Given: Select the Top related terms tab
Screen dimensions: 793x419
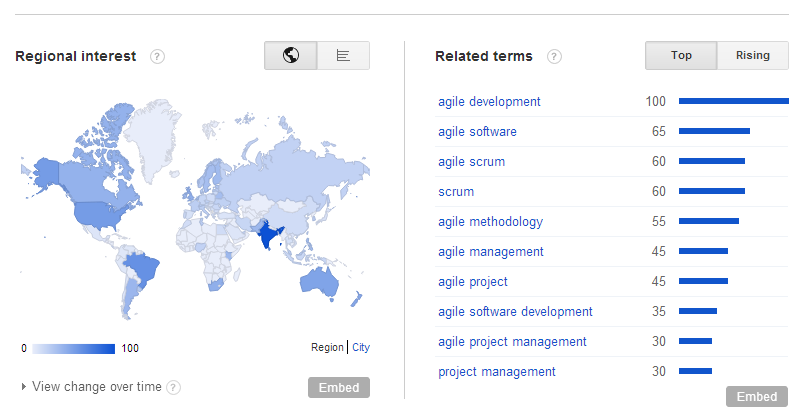Looking at the screenshot, I should coord(680,56).
